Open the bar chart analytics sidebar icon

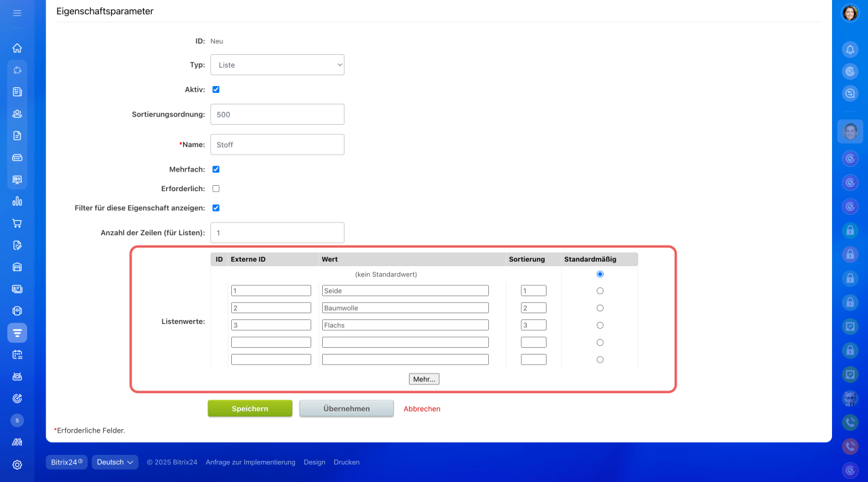coord(17,201)
